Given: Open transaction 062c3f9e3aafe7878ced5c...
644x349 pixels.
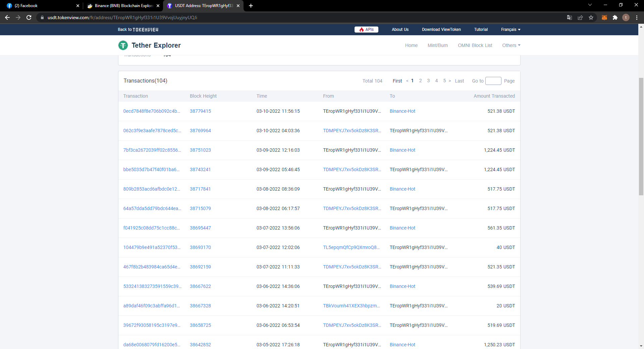Looking at the screenshot, I should (x=152, y=131).
